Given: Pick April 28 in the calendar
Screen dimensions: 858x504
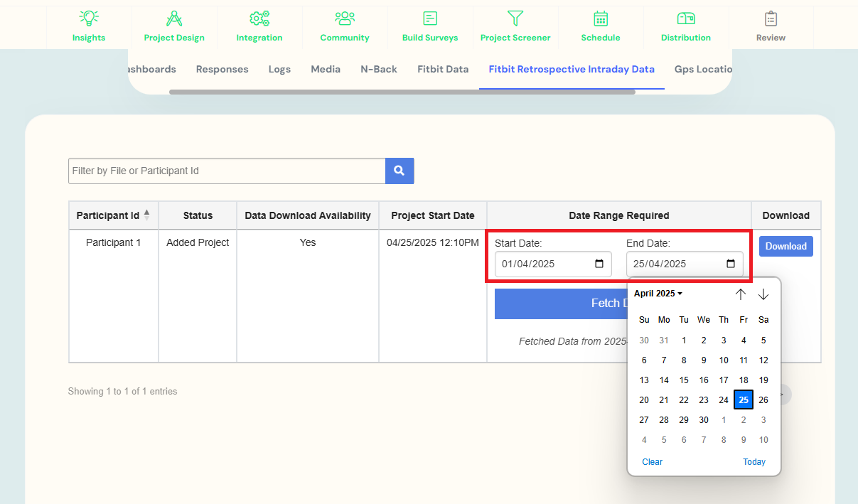Looking at the screenshot, I should click(664, 420).
